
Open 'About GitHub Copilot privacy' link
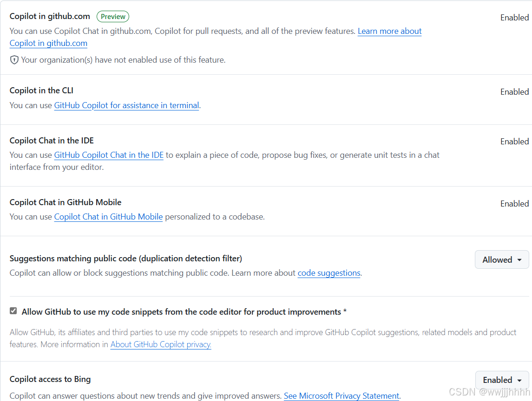click(x=161, y=344)
